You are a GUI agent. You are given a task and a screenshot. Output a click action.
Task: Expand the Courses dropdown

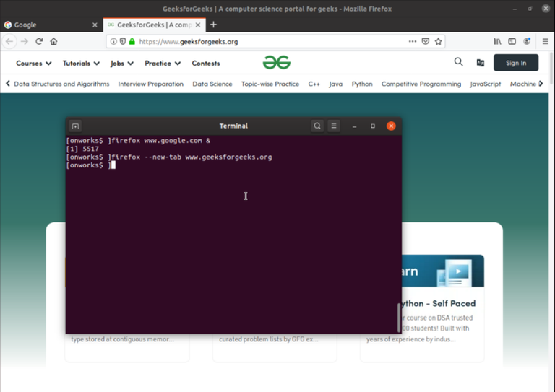[x=34, y=64]
